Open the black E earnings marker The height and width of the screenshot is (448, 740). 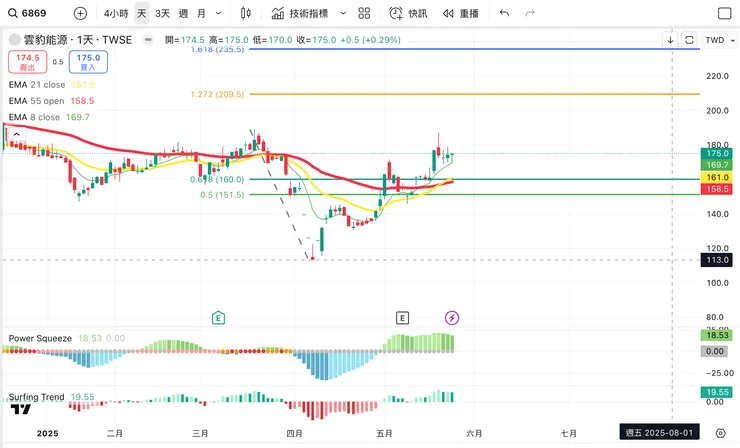[402, 318]
